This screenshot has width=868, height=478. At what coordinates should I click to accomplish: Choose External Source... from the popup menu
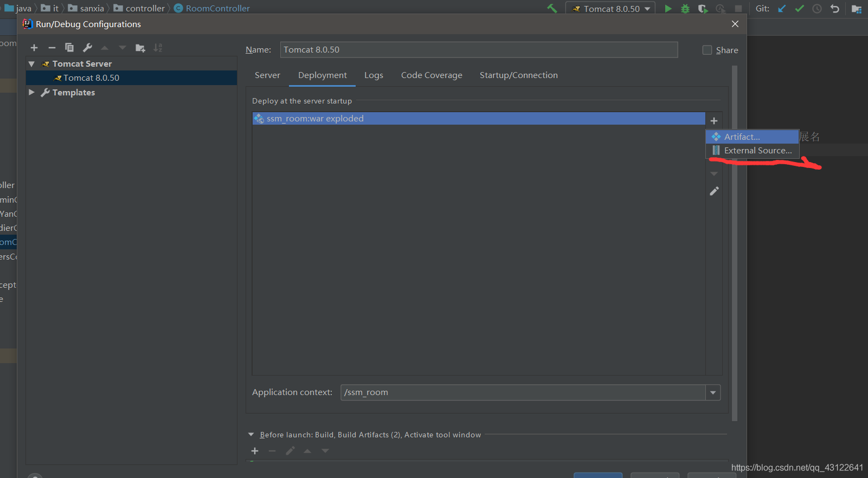click(x=753, y=151)
